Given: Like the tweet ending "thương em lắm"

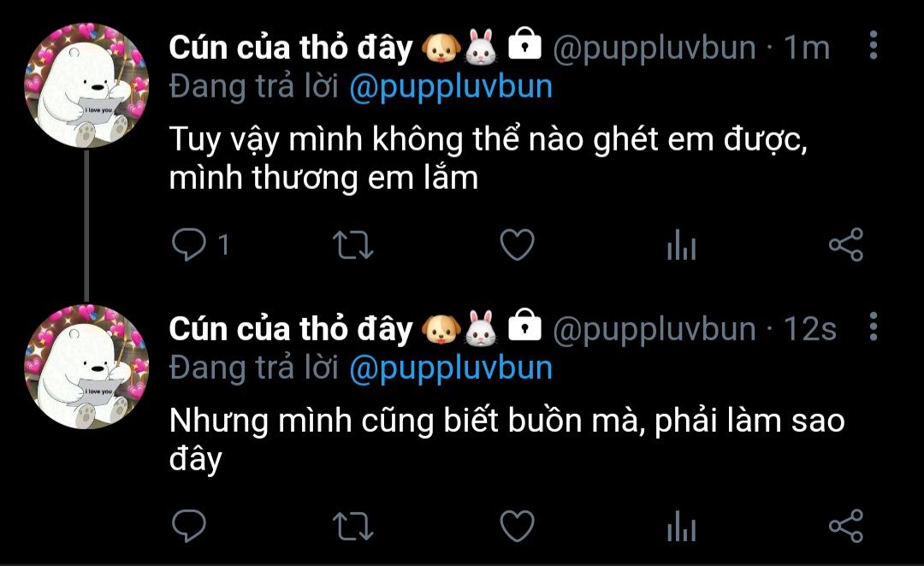Looking at the screenshot, I should tap(517, 245).
